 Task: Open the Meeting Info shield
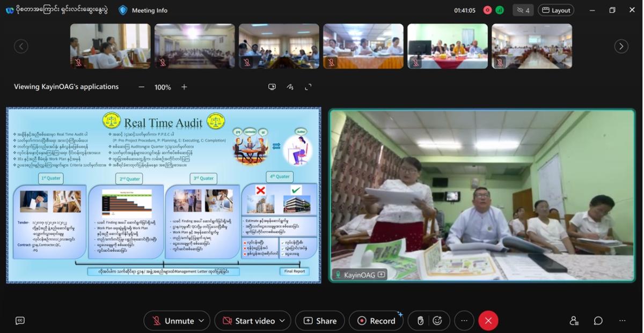(123, 10)
